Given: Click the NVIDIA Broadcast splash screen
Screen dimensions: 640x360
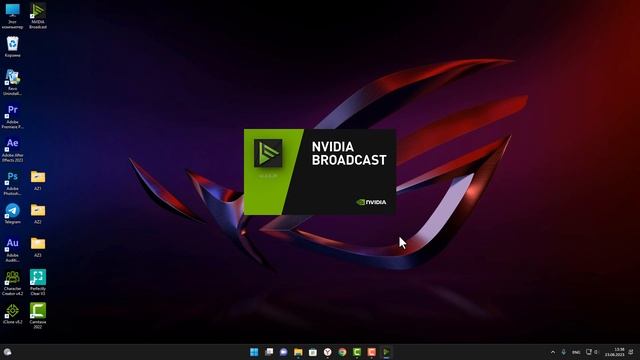Looking at the screenshot, I should point(320,172).
